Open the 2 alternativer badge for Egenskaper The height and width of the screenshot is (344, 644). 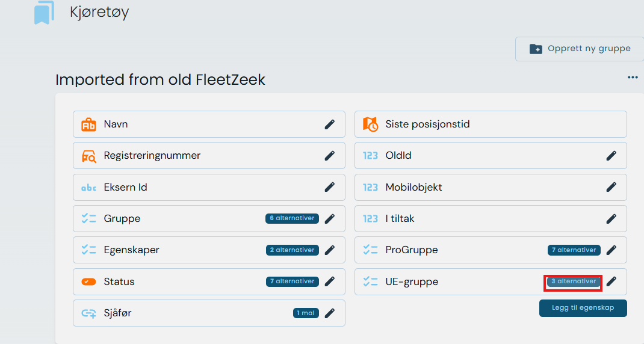(x=292, y=250)
